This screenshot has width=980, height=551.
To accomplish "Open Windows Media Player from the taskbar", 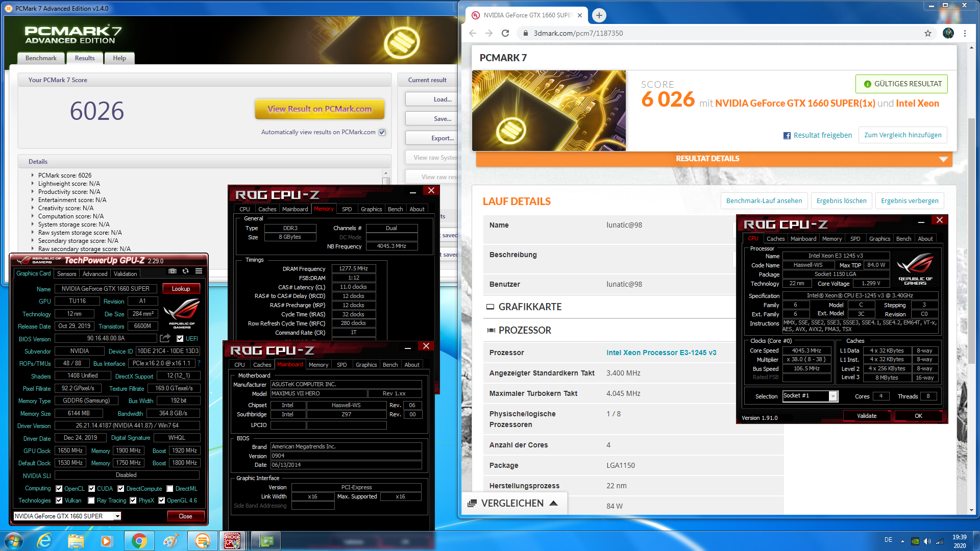I will tap(106, 540).
